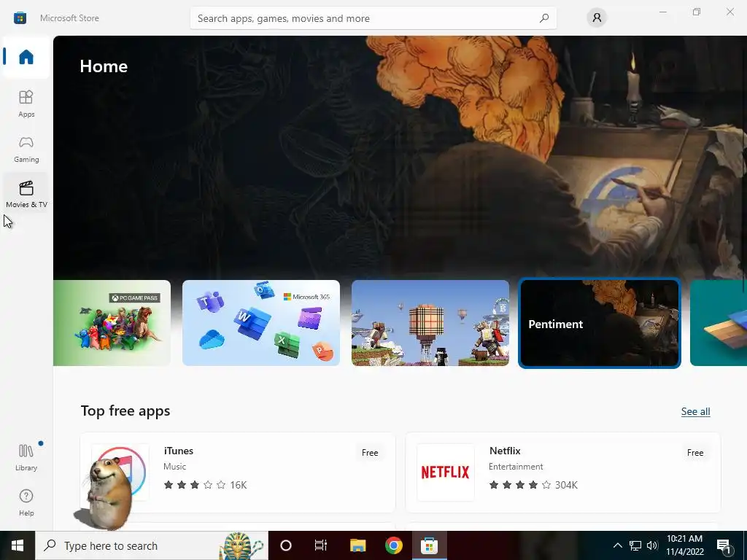747x560 pixels.
Task: Minimize the Microsoft Store window
Action: (662, 12)
